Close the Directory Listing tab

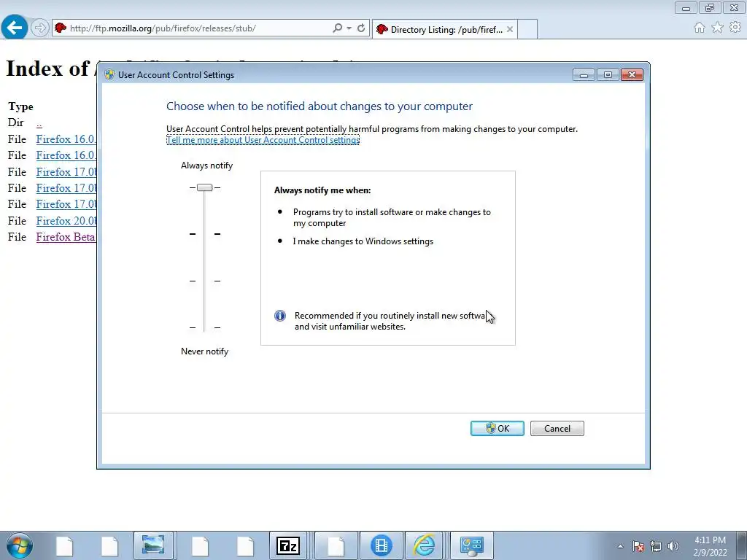510,29
